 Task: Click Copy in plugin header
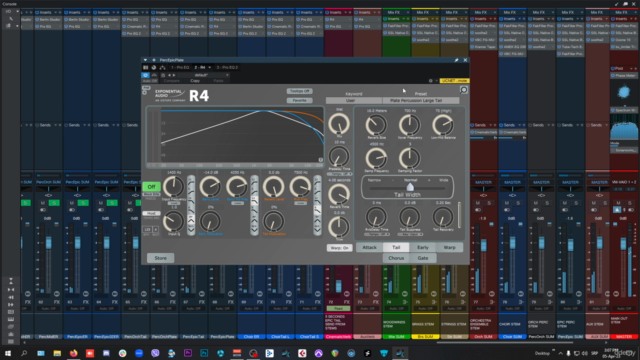click(x=195, y=81)
